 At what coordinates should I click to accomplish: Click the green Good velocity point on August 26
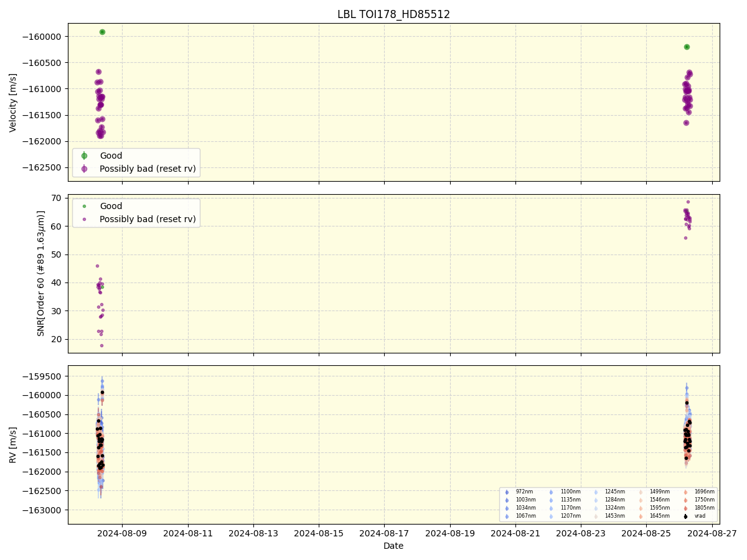pyautogui.click(x=687, y=47)
